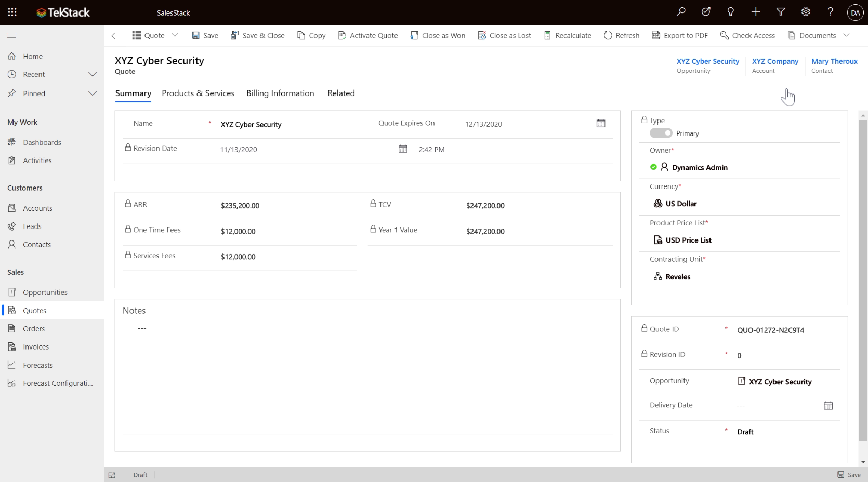Go back with the left arrow
This screenshot has height=482, width=868.
(x=115, y=35)
